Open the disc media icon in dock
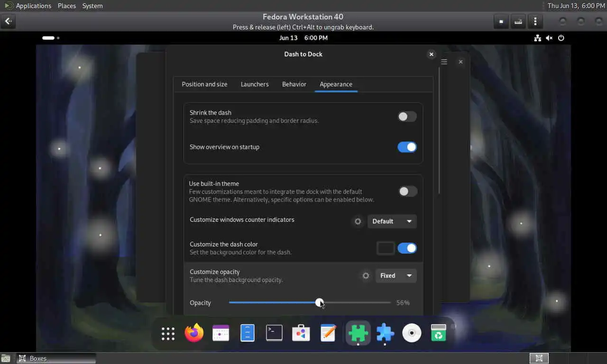The height and width of the screenshot is (364, 607). tap(412, 333)
